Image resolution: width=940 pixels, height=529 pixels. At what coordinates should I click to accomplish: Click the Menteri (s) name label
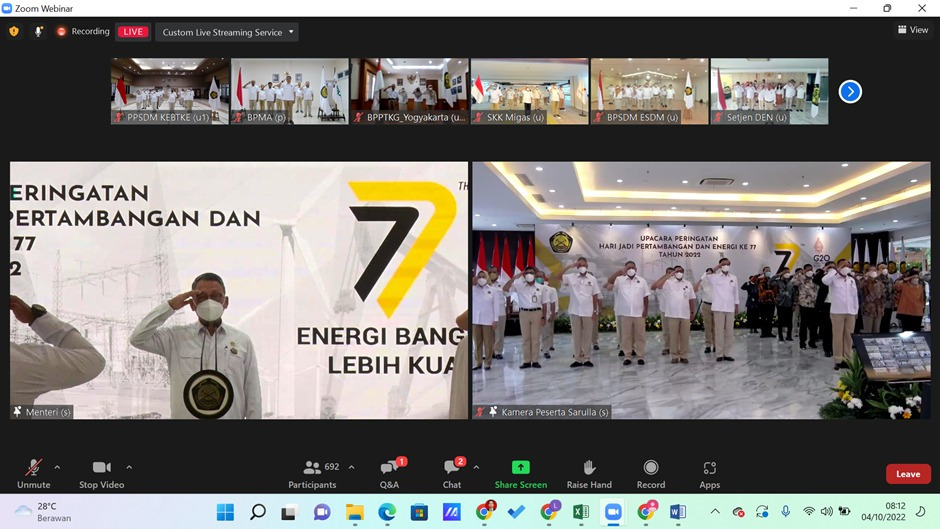click(x=48, y=412)
